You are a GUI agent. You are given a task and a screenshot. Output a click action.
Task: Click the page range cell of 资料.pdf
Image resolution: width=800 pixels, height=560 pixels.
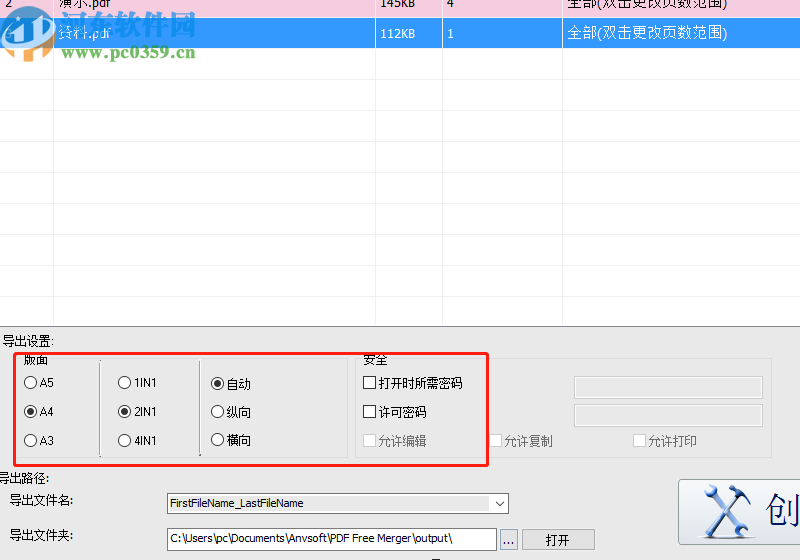[x=681, y=33]
